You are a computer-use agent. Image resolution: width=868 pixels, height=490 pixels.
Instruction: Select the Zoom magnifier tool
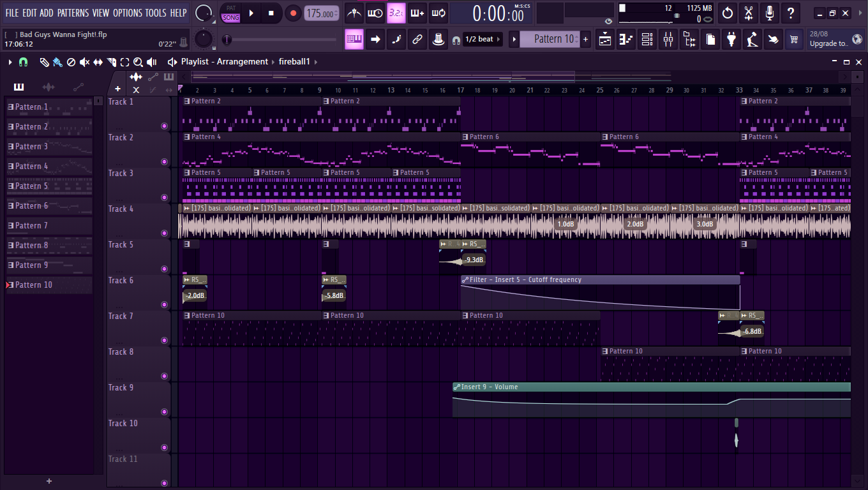coord(138,62)
